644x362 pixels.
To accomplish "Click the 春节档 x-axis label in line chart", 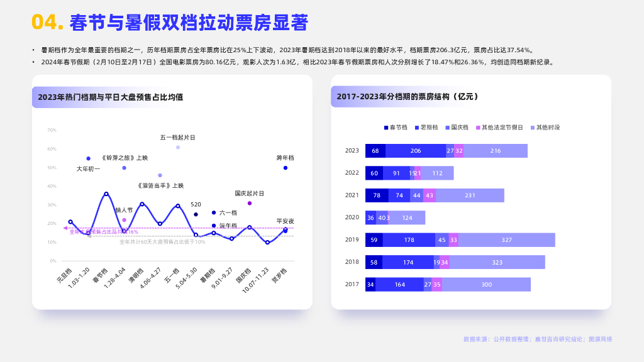I will 100,275.
